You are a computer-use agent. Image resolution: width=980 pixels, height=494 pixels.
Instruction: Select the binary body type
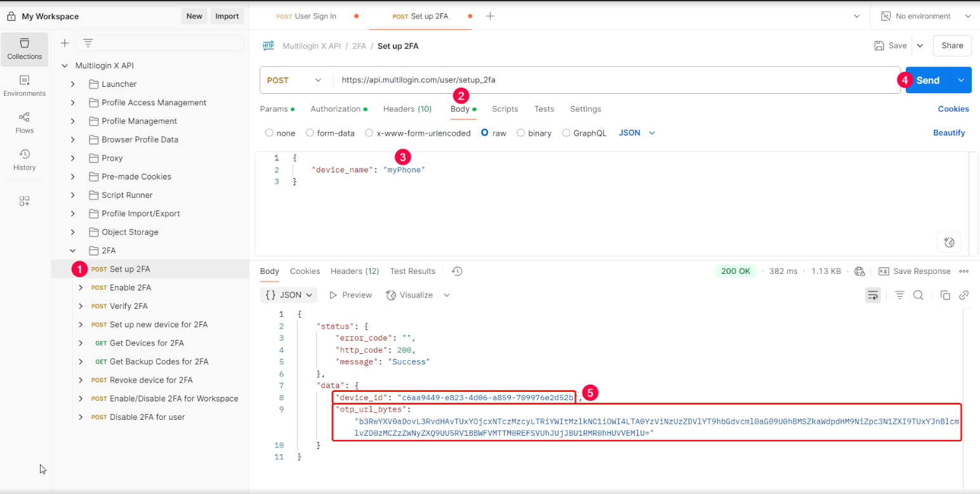click(521, 133)
